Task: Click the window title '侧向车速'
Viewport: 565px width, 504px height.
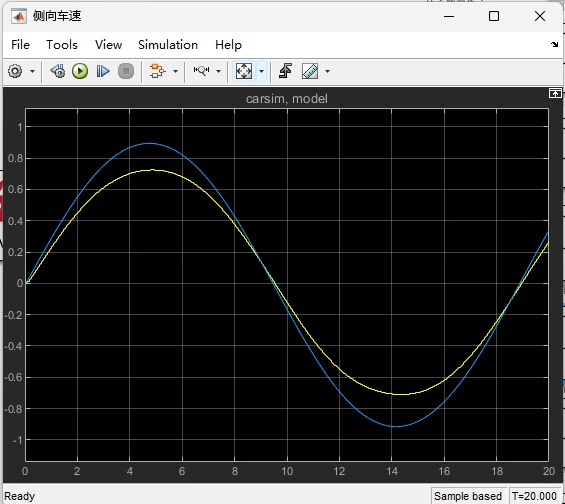Action: [57, 16]
